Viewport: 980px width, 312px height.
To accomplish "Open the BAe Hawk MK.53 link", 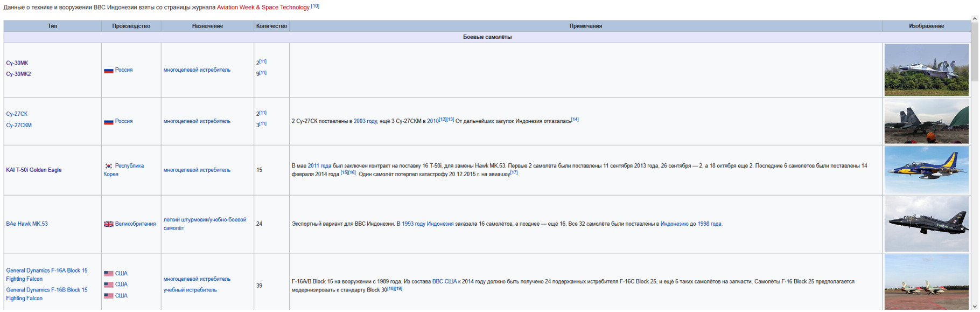I will 27,224.
